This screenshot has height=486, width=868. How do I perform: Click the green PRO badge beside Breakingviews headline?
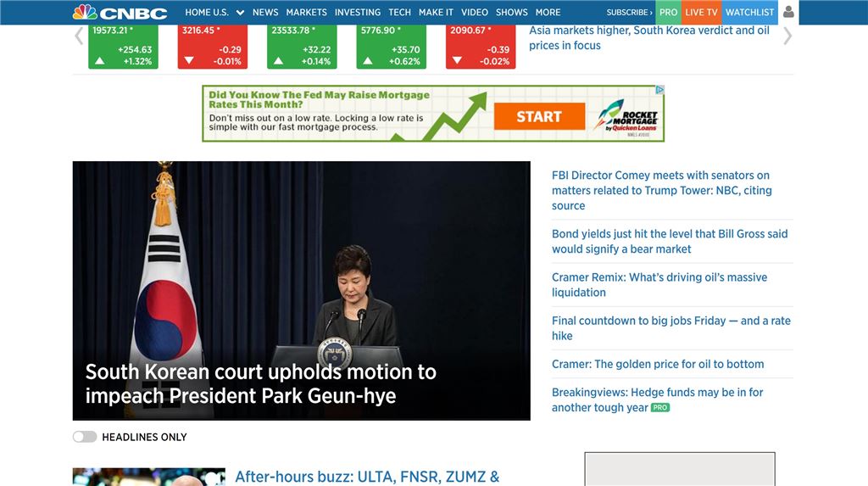click(x=660, y=408)
